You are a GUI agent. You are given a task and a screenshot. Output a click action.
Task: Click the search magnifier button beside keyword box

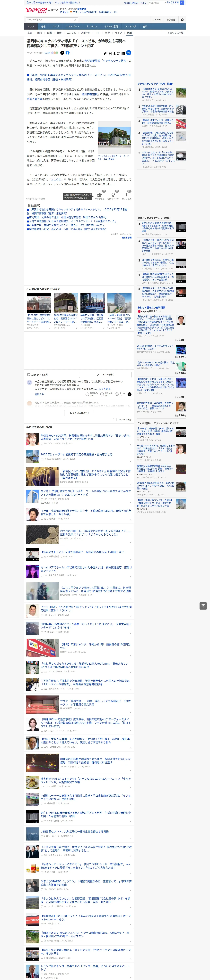pyautogui.click(x=75, y=20)
